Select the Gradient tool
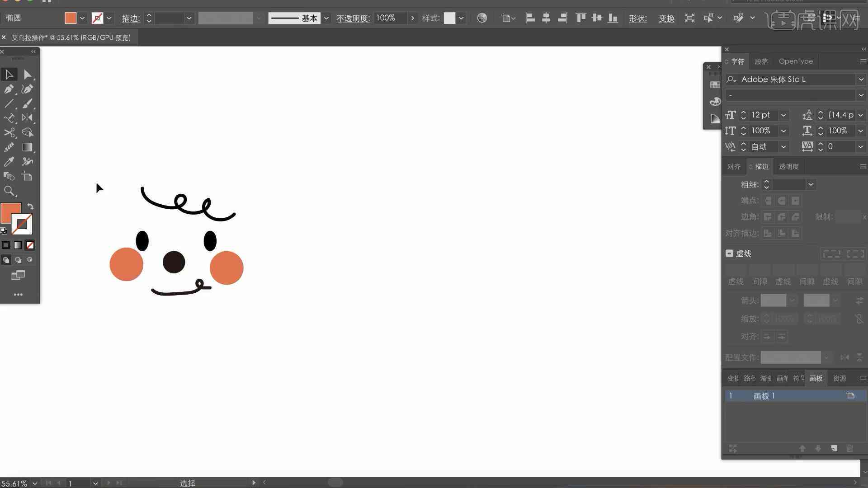This screenshot has width=868, height=488. (27, 147)
